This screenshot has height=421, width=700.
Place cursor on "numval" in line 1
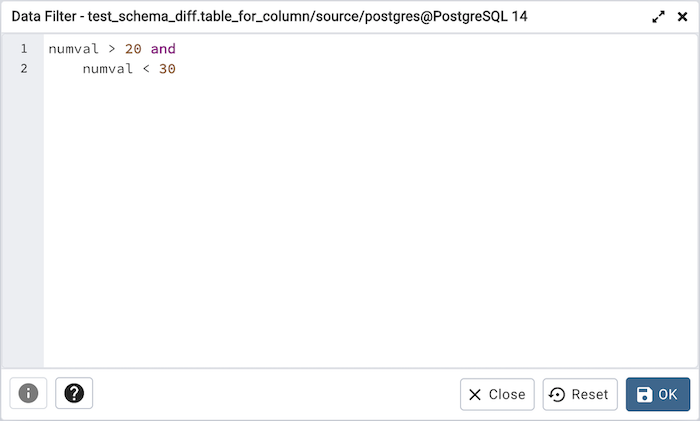point(73,48)
